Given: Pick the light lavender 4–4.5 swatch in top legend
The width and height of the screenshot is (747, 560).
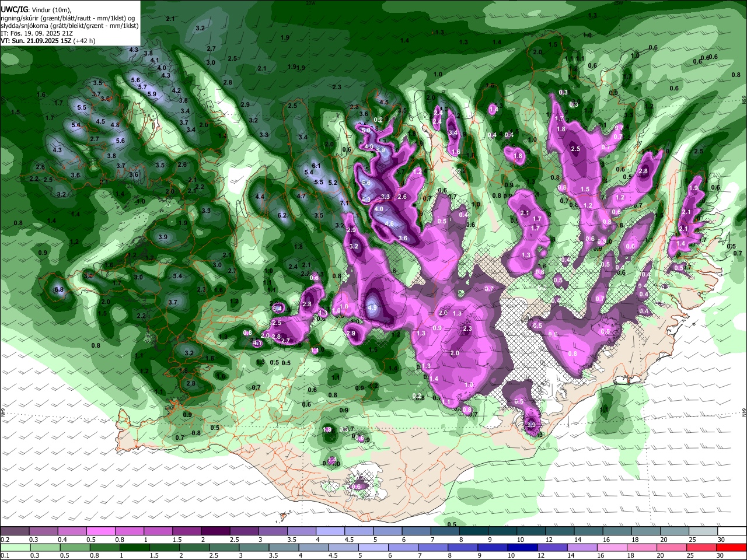Looking at the screenshot, I should (x=330, y=531).
